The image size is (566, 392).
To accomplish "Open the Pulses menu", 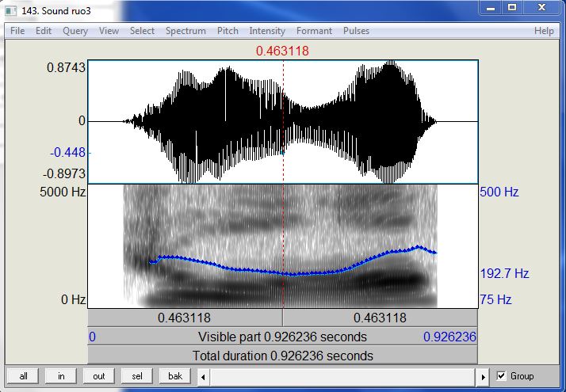I will click(356, 31).
